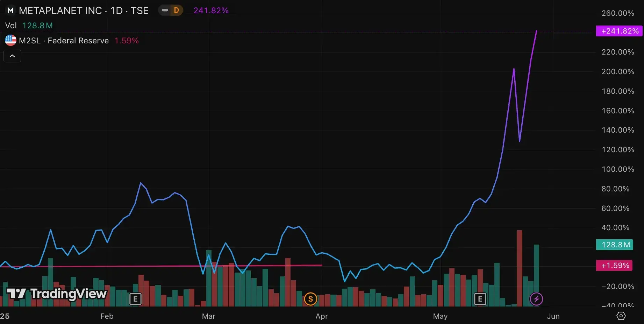Image resolution: width=644 pixels, height=324 pixels.
Task: Click the 241.82% value in the legend
Action: click(211, 10)
